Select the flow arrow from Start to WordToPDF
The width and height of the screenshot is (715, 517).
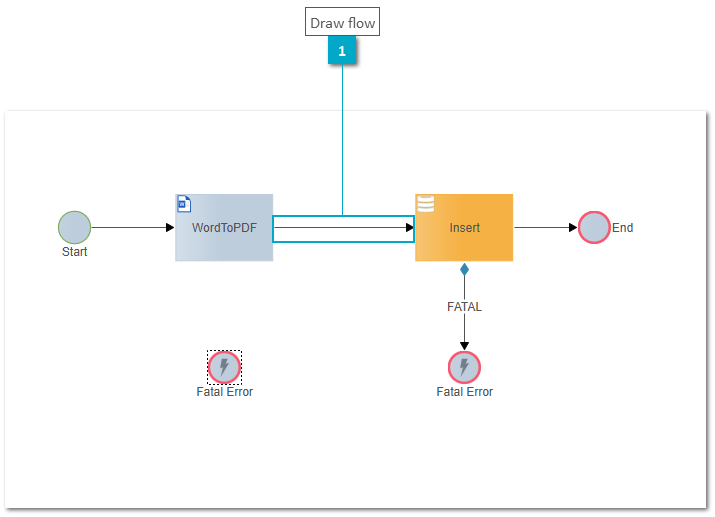pyautogui.click(x=133, y=227)
